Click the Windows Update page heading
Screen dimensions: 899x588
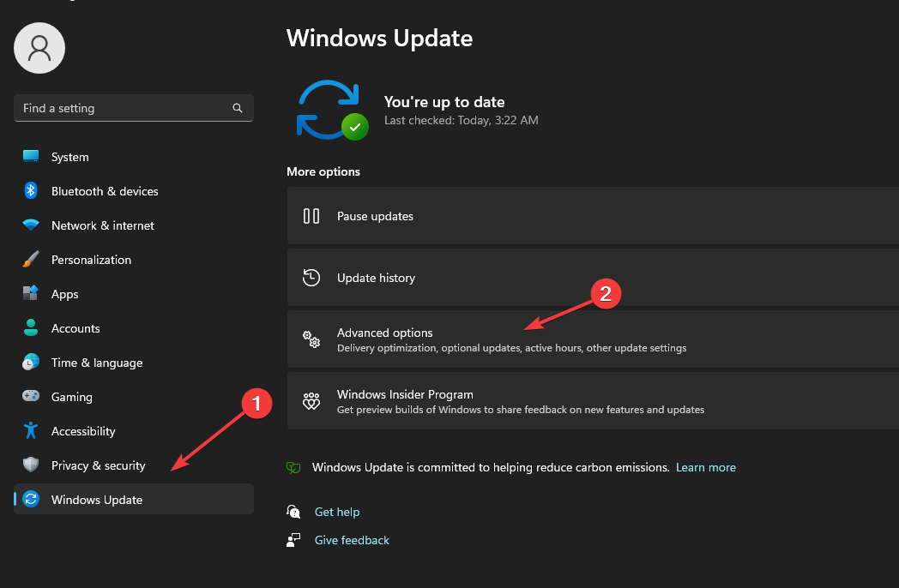click(x=379, y=39)
